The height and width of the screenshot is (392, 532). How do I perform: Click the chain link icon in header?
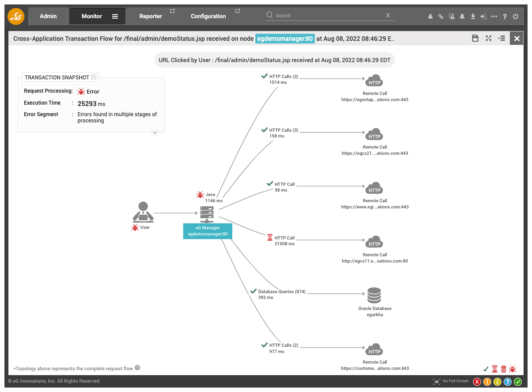click(x=441, y=16)
